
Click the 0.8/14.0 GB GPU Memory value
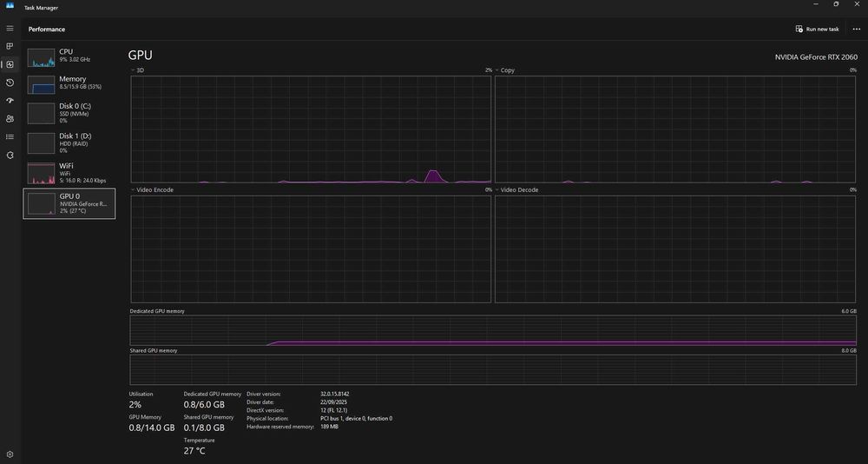click(152, 428)
